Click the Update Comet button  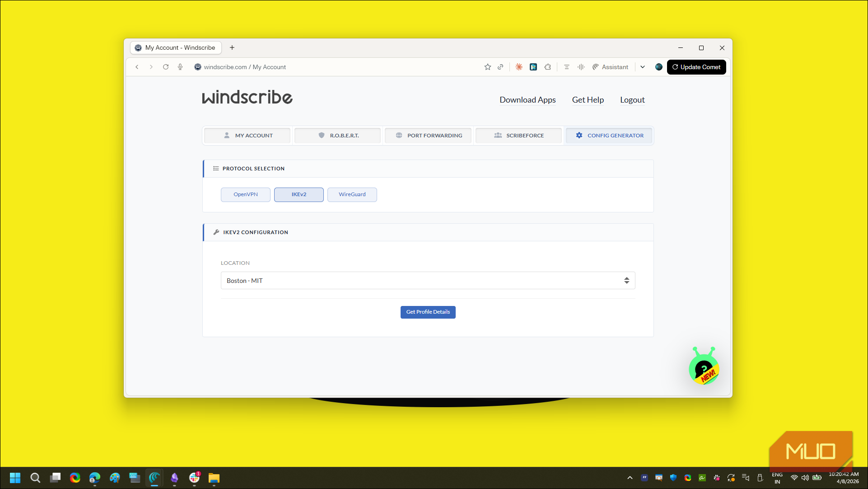[696, 67]
